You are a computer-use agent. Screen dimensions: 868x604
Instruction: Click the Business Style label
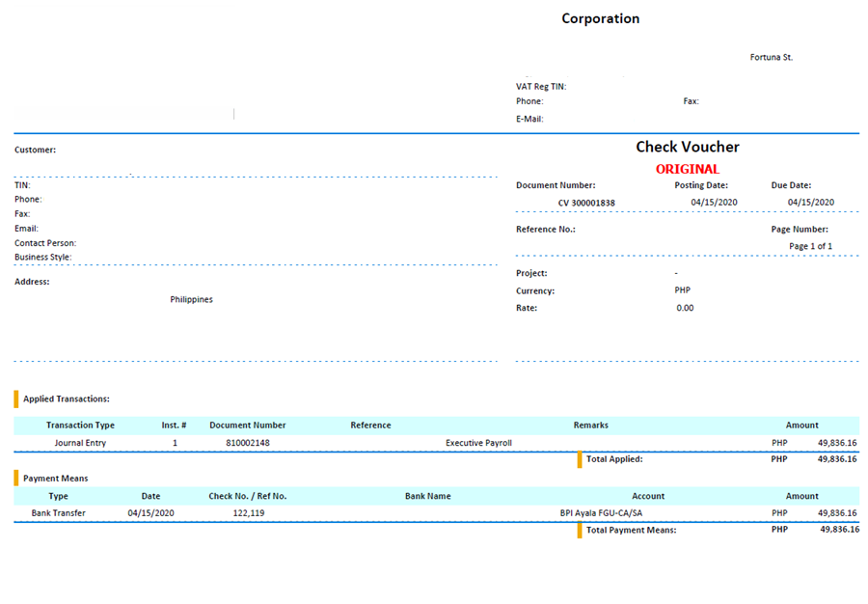point(43,257)
